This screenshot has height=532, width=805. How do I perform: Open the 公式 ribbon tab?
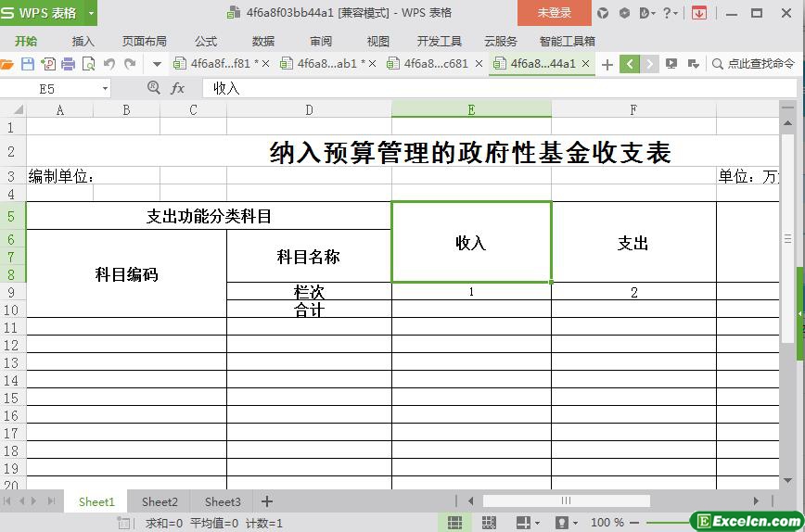[x=205, y=41]
